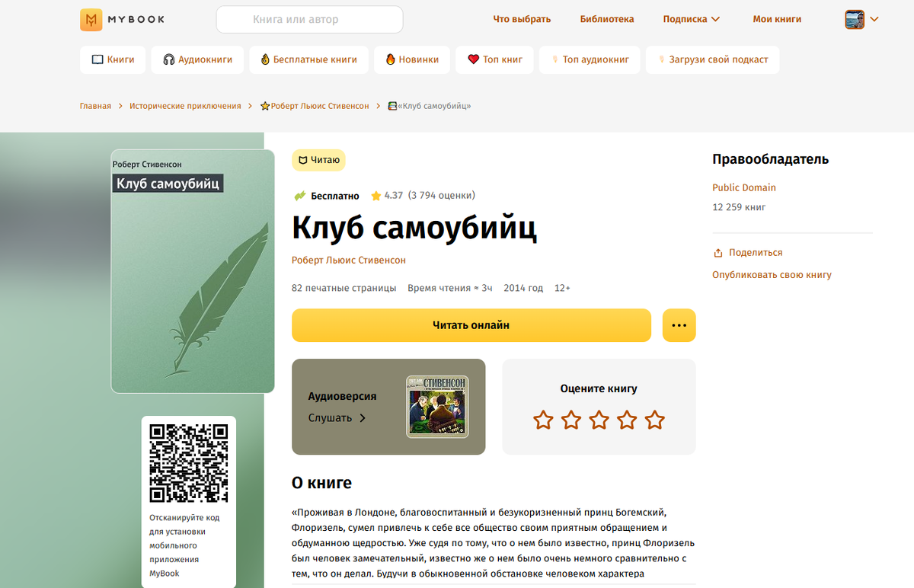Open Что выбрать menu item
Image resolution: width=914 pixels, height=588 pixels.
click(522, 19)
